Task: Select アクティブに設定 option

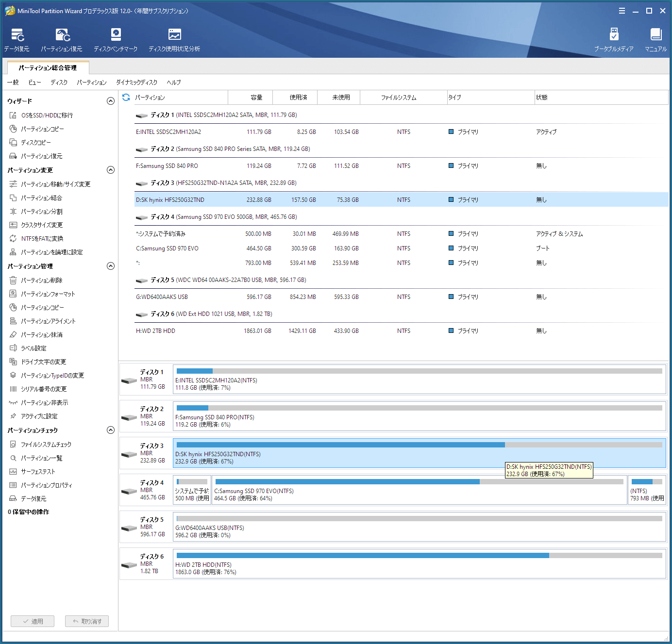Action: (x=34, y=416)
